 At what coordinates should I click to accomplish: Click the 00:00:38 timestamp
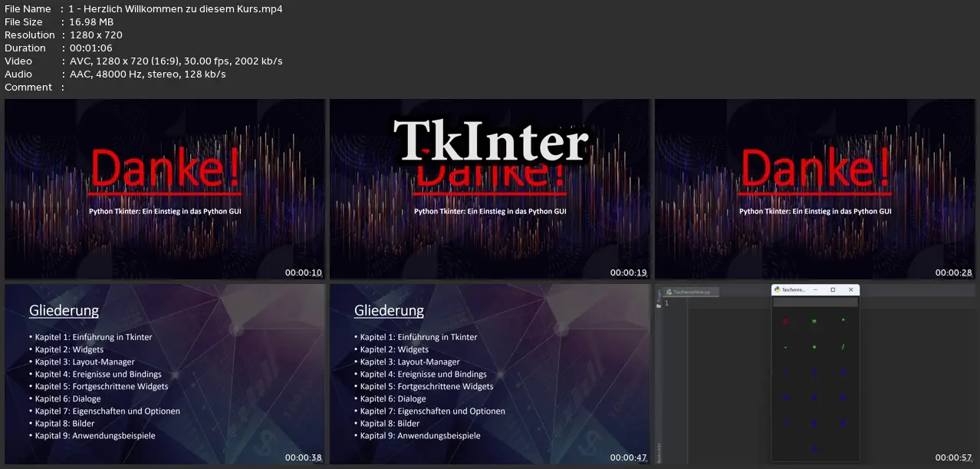[x=304, y=457]
